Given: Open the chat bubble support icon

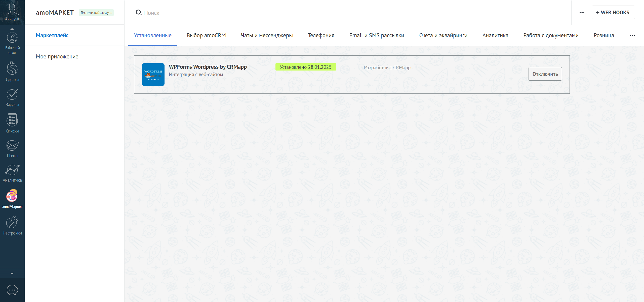Looking at the screenshot, I should pyautogui.click(x=12, y=290).
